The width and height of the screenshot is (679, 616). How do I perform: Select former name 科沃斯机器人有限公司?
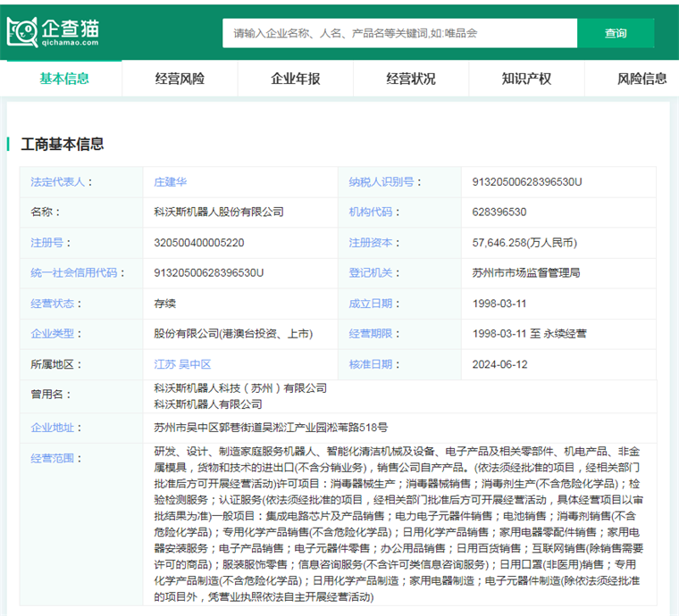point(208,404)
